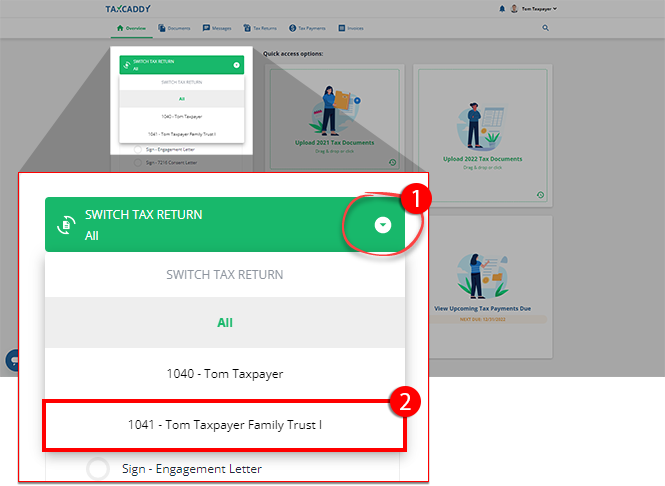
Task: Click the Upcoming Tax Payments illustration
Action: point(482,276)
